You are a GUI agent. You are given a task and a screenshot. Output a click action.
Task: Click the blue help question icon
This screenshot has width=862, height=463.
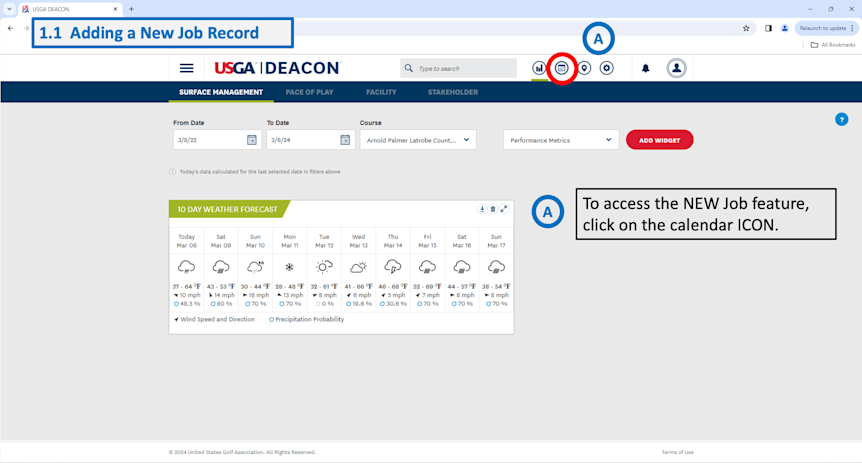pyautogui.click(x=841, y=119)
